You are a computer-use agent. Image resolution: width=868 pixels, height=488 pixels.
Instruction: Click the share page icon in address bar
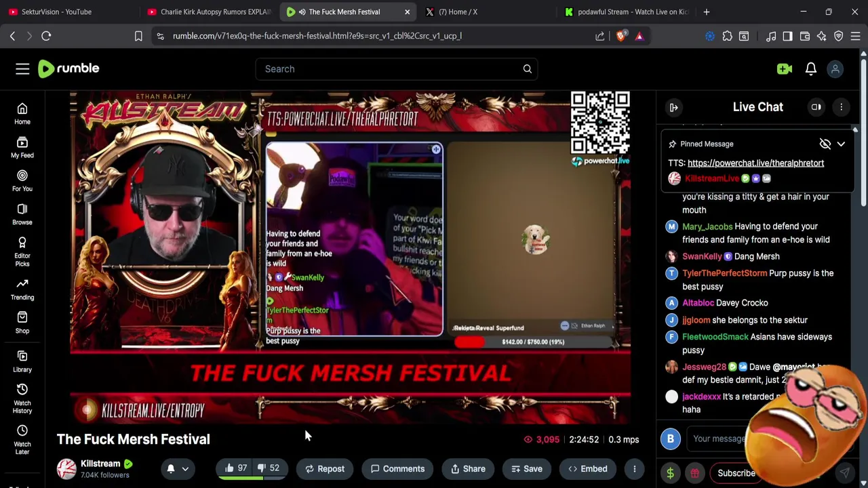point(600,36)
